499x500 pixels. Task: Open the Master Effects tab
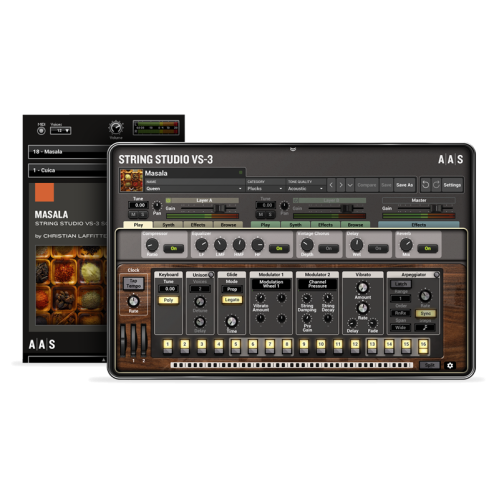pos(419,225)
